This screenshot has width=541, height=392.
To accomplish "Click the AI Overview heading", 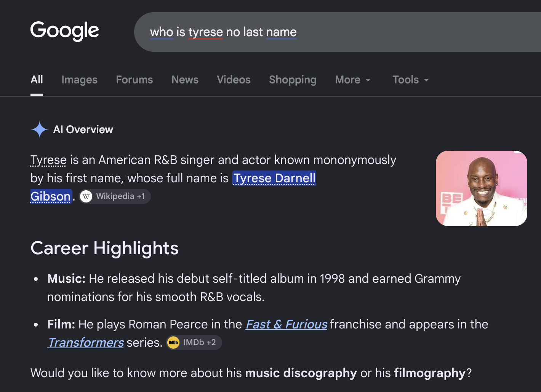I will [x=83, y=129].
